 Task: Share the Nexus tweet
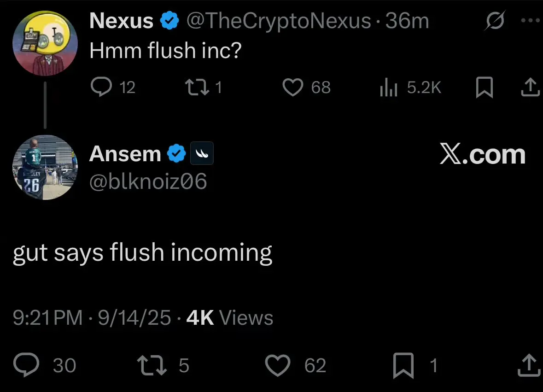530,87
